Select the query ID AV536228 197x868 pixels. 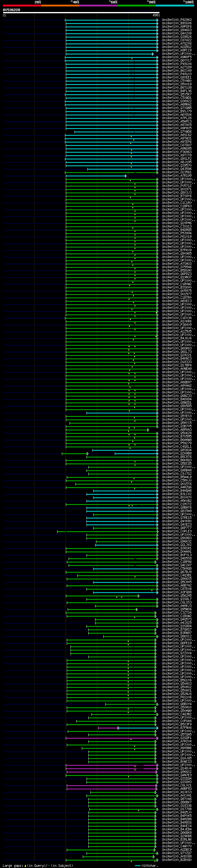point(11,10)
